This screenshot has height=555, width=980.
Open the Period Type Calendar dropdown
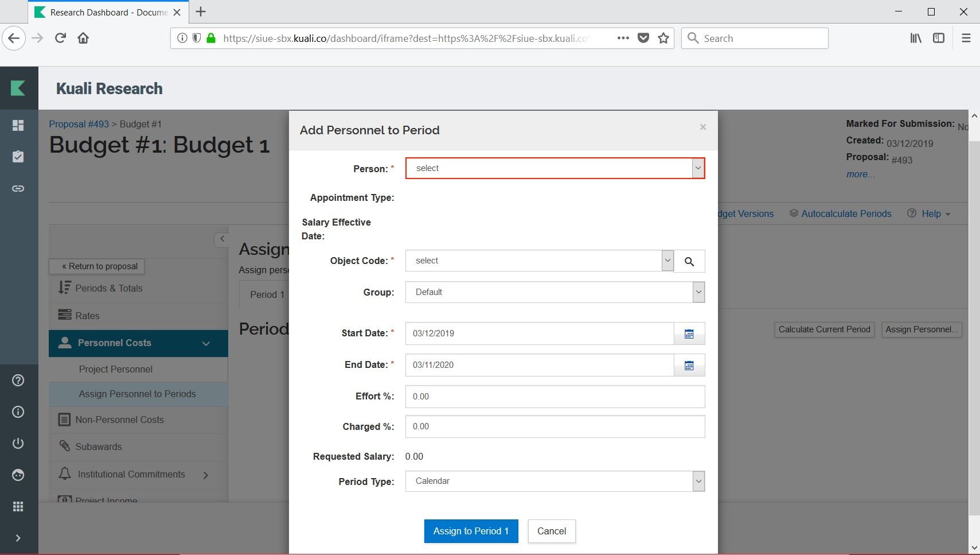click(x=554, y=481)
